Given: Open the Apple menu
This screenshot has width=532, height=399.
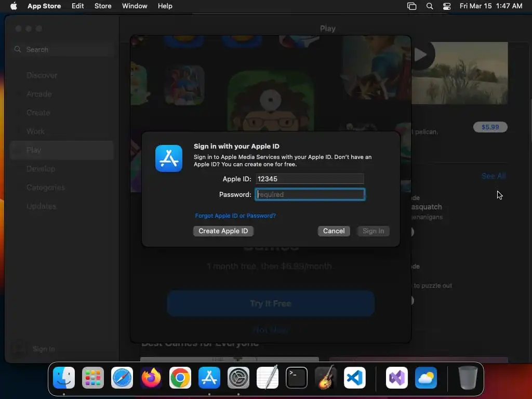Looking at the screenshot, I should click(x=14, y=6).
